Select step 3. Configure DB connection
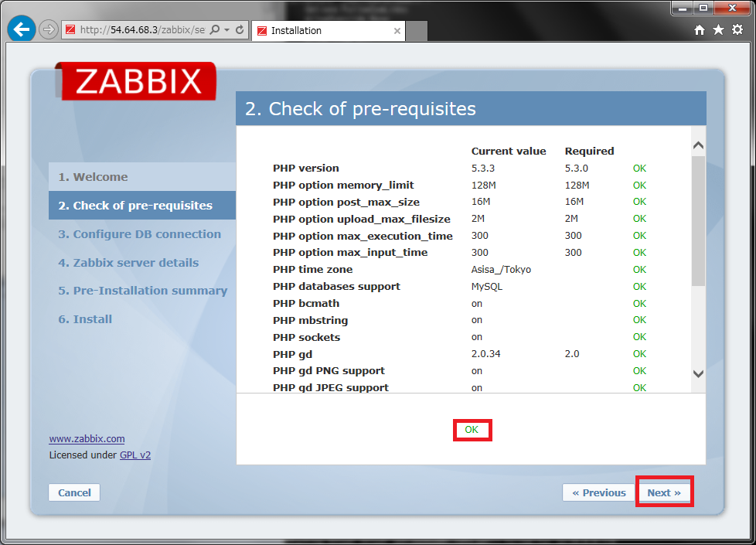This screenshot has width=756, height=545. click(x=139, y=234)
